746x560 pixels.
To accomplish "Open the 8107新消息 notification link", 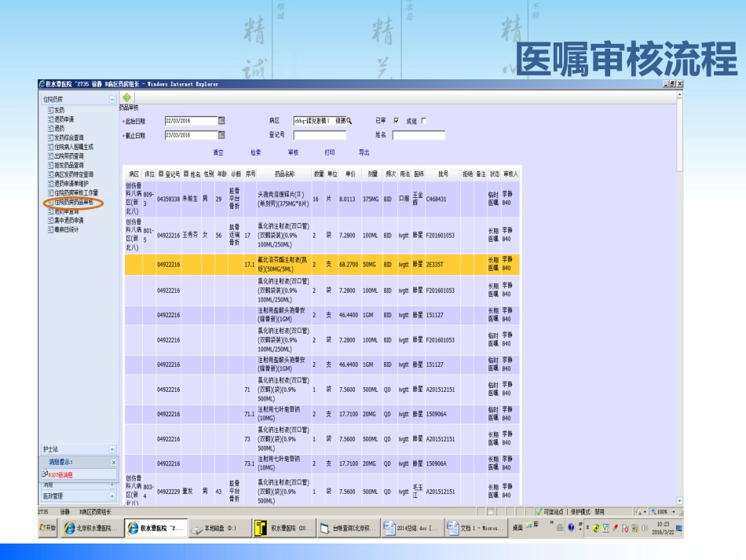I will point(60,475).
